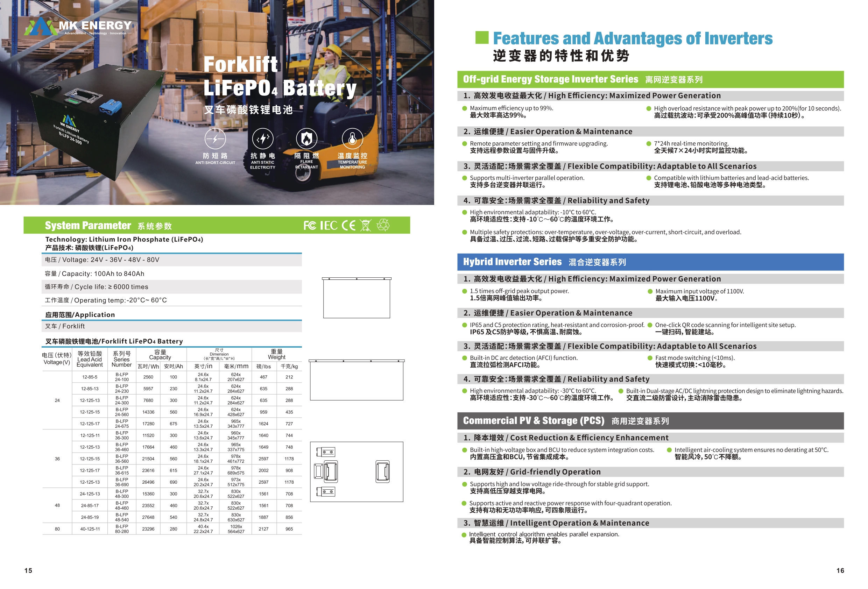Click the recycling arrows icon
The width and height of the screenshot is (868, 589).
click(x=383, y=225)
